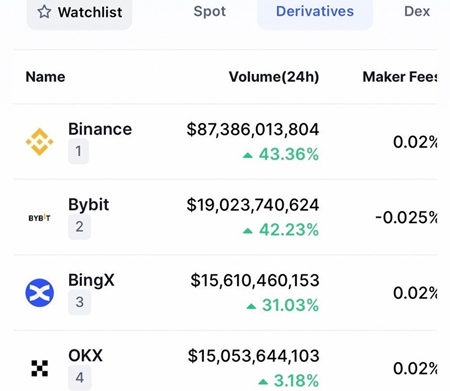This screenshot has width=450, height=391.
Task: Open the Binance exchange name link
Action: point(100,129)
